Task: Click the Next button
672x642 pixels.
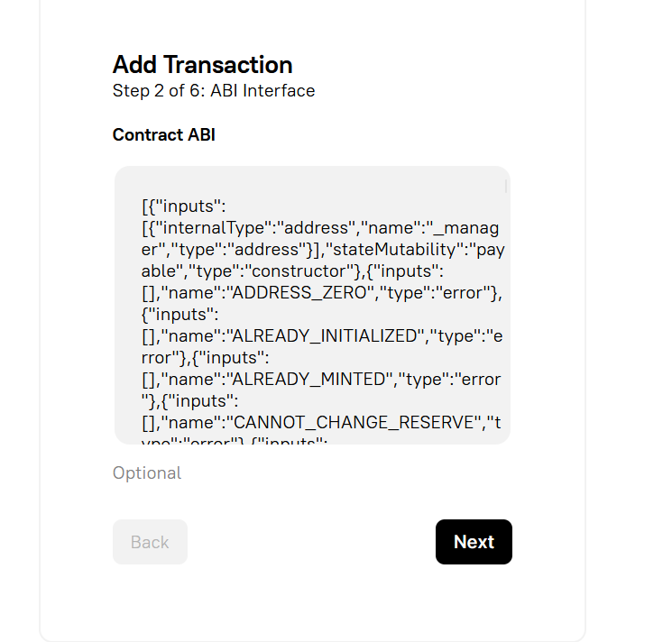Action: point(474,542)
